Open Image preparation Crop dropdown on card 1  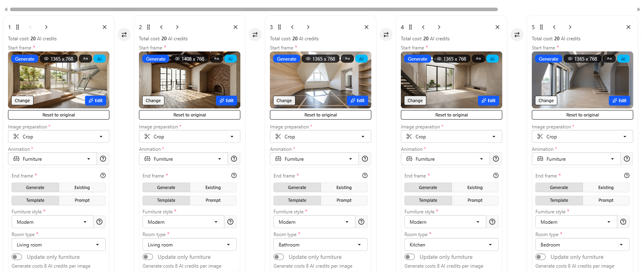pyautogui.click(x=59, y=136)
